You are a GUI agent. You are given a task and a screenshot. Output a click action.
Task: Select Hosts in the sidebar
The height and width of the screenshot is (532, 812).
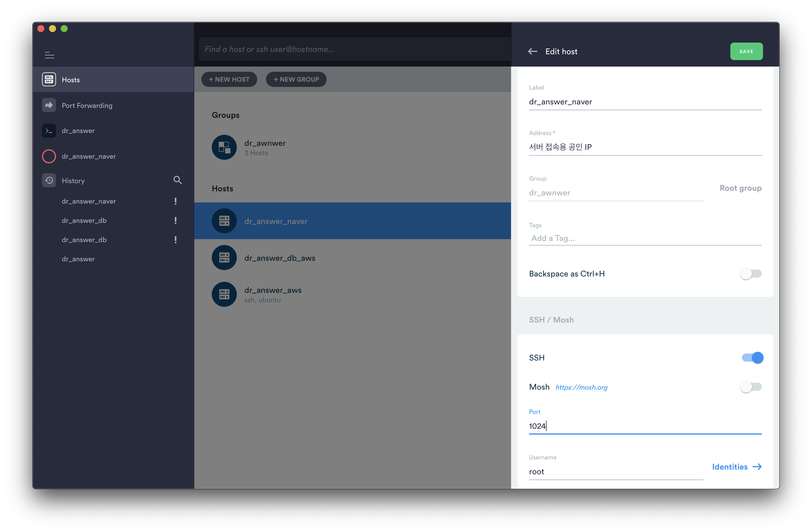pyautogui.click(x=71, y=80)
